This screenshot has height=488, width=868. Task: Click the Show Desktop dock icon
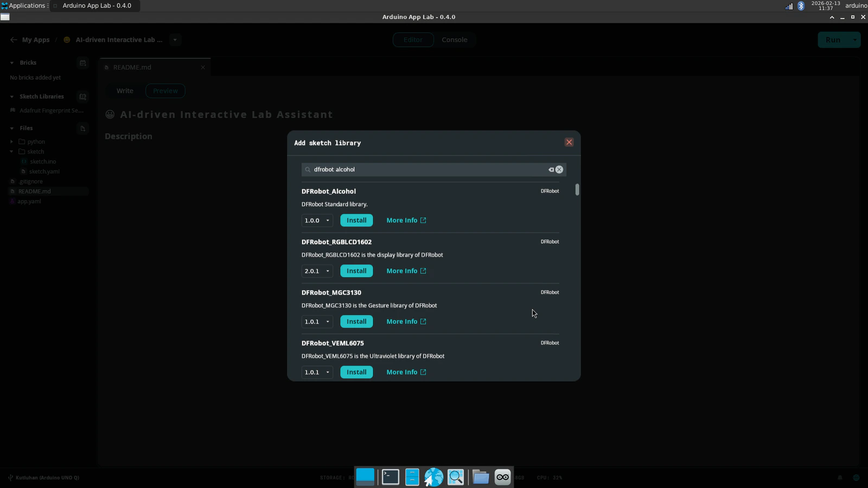365,477
